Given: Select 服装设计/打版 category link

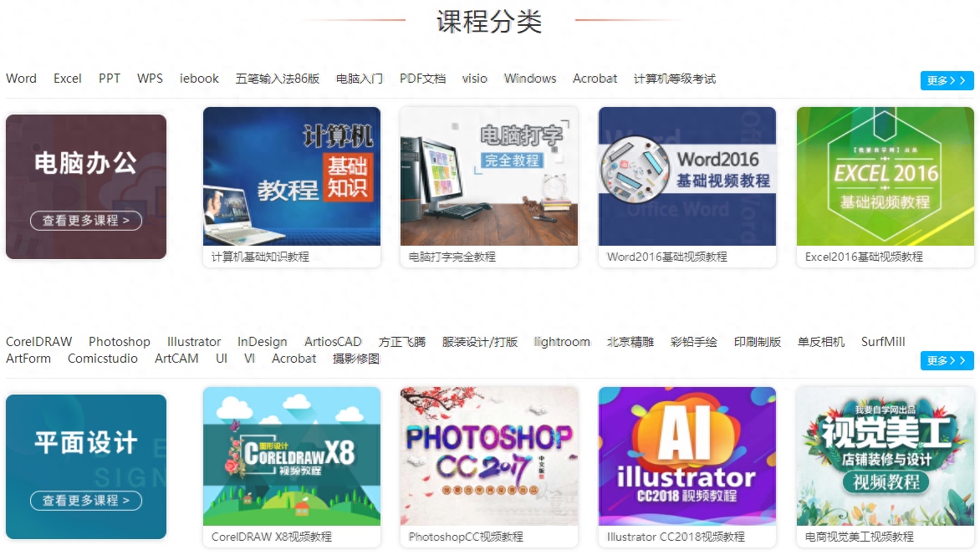Looking at the screenshot, I should (480, 342).
